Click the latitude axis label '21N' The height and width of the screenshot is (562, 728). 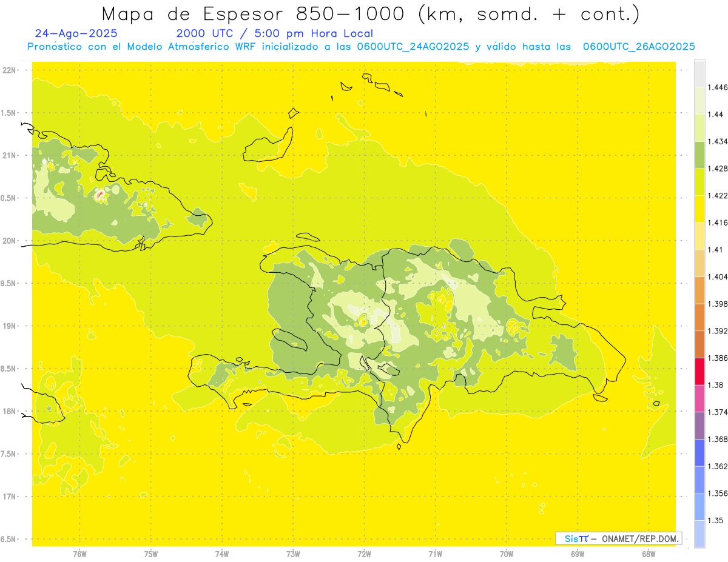[x=10, y=155]
